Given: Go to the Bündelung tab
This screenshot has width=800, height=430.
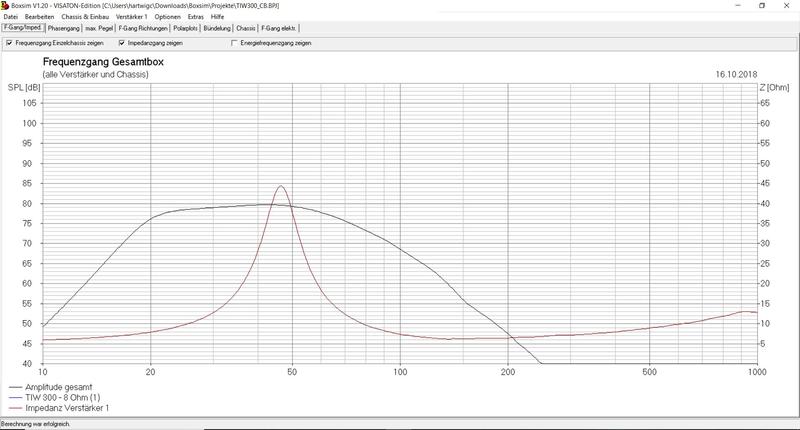Looking at the screenshot, I should pyautogui.click(x=221, y=29).
